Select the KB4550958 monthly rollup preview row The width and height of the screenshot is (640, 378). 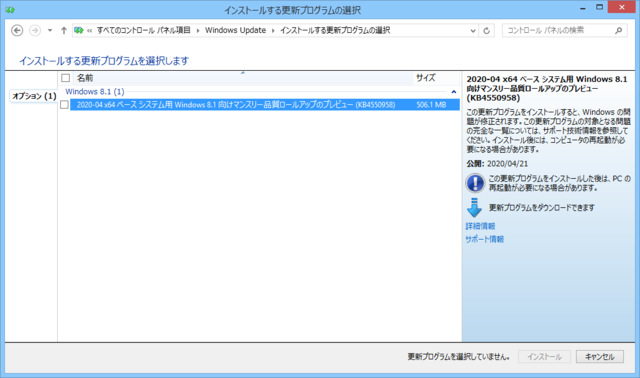tap(265, 105)
